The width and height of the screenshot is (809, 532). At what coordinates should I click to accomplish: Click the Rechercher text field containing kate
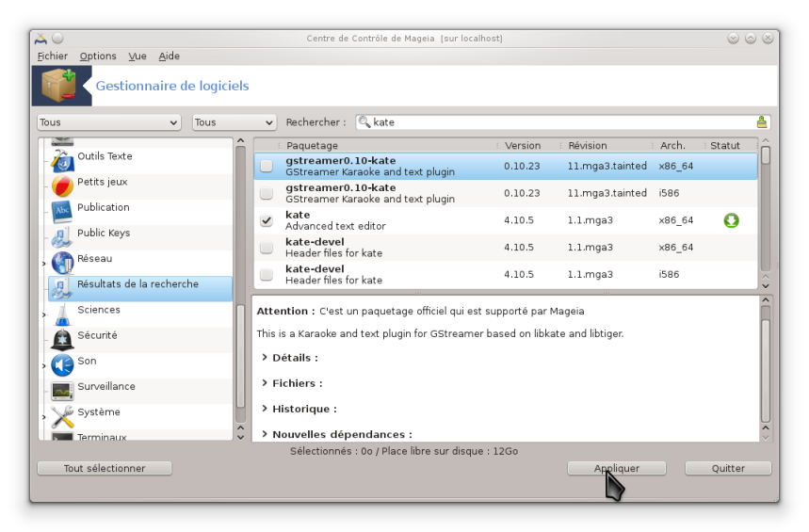pos(563,122)
